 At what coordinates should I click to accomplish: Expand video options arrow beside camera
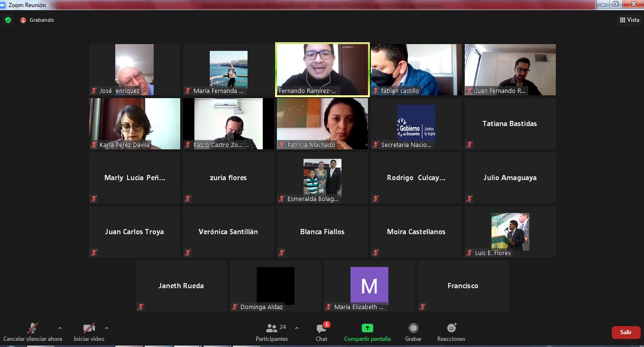106,328
